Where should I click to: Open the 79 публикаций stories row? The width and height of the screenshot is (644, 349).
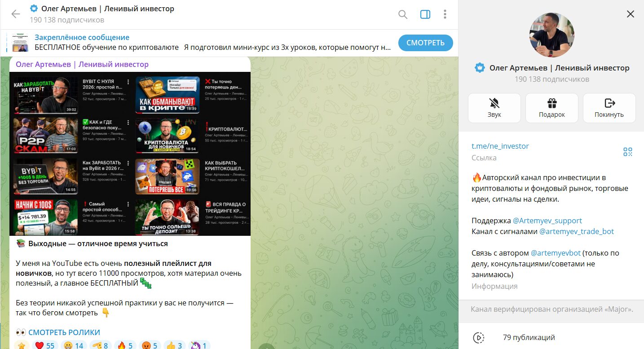pyautogui.click(x=551, y=337)
